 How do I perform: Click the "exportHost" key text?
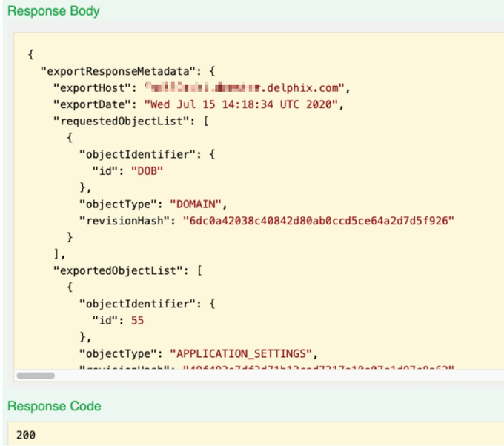coord(92,87)
